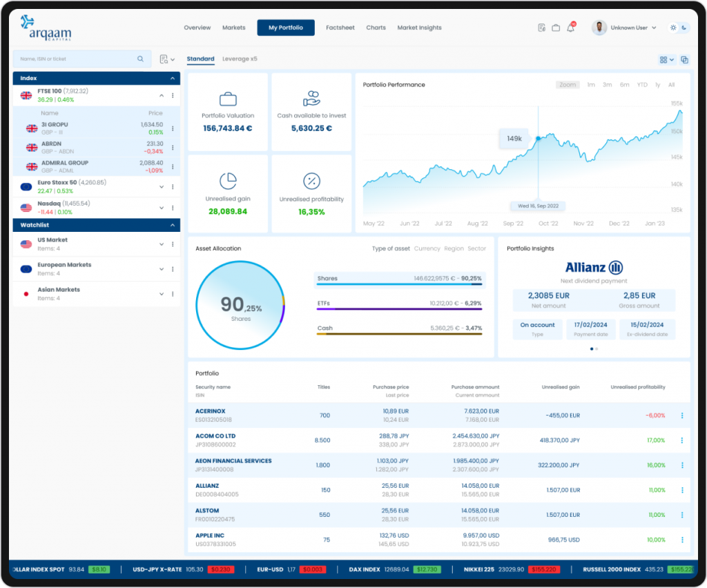Switch to dark mode with the moon toggle
Screen dimensions: 707x588
point(684,28)
